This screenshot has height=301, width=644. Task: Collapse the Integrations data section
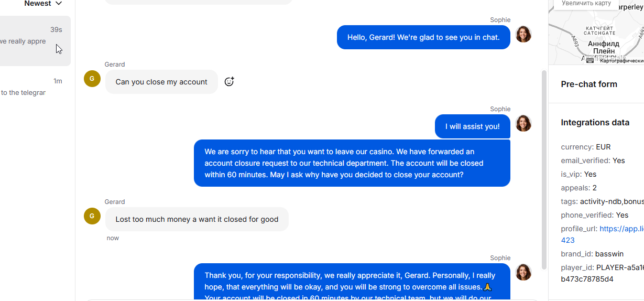point(595,123)
